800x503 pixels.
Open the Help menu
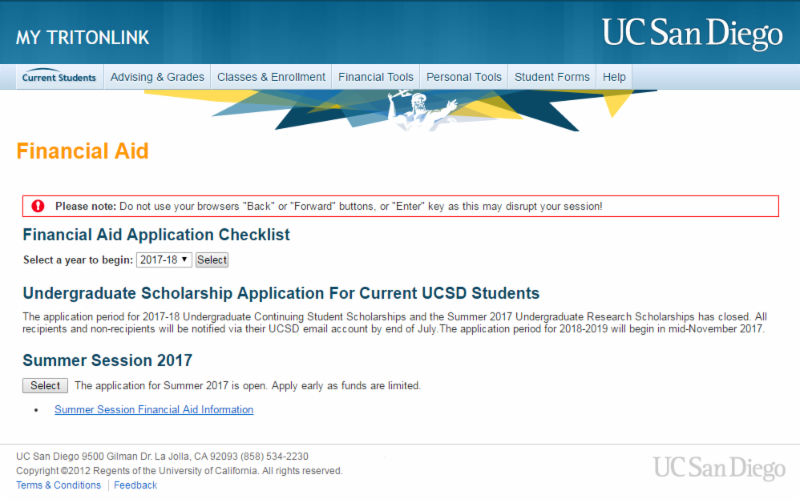[x=614, y=77]
